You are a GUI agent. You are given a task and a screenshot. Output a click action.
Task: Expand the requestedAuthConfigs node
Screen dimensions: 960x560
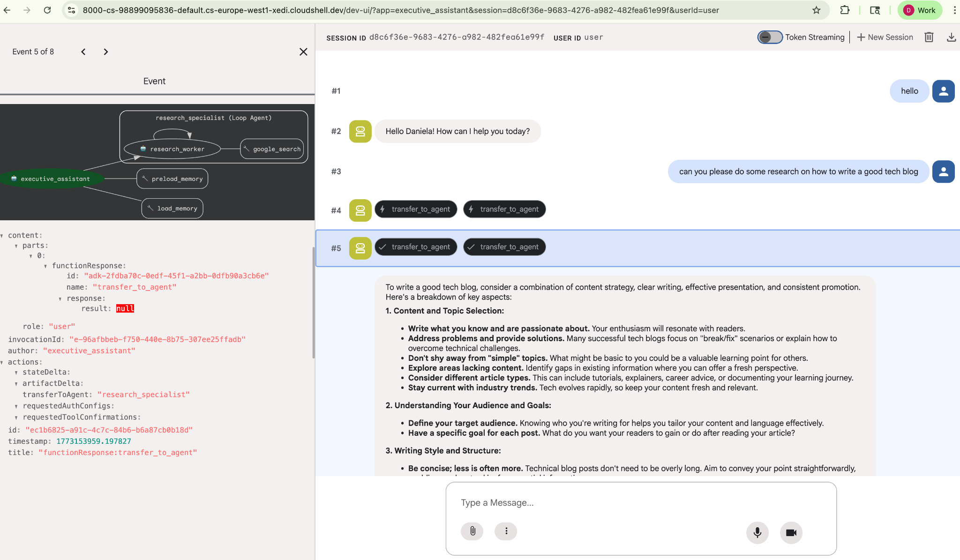click(x=16, y=406)
